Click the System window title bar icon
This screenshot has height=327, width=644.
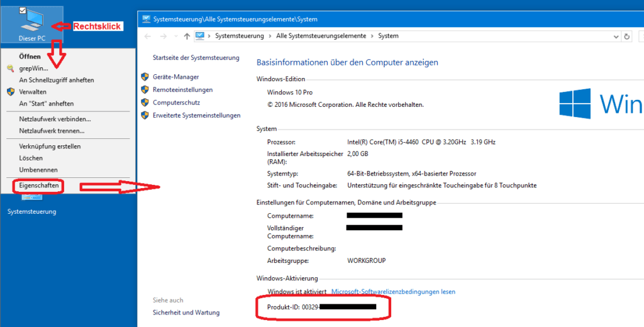146,19
